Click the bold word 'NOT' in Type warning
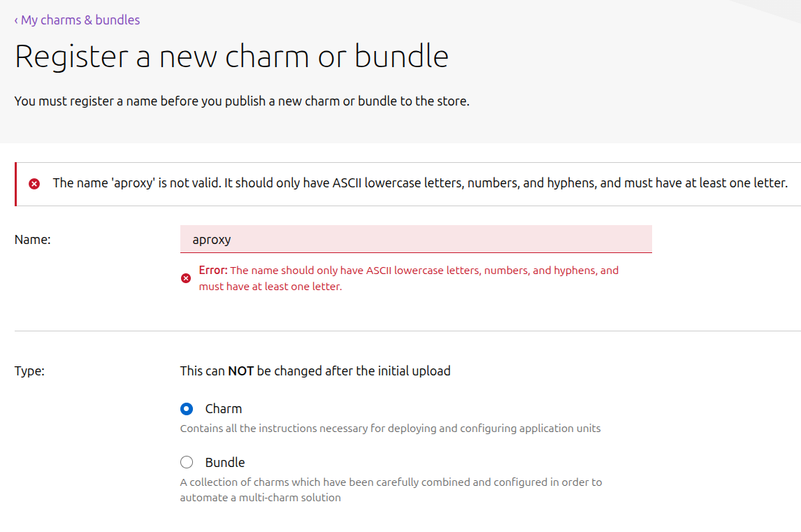801x532 pixels. (x=240, y=371)
